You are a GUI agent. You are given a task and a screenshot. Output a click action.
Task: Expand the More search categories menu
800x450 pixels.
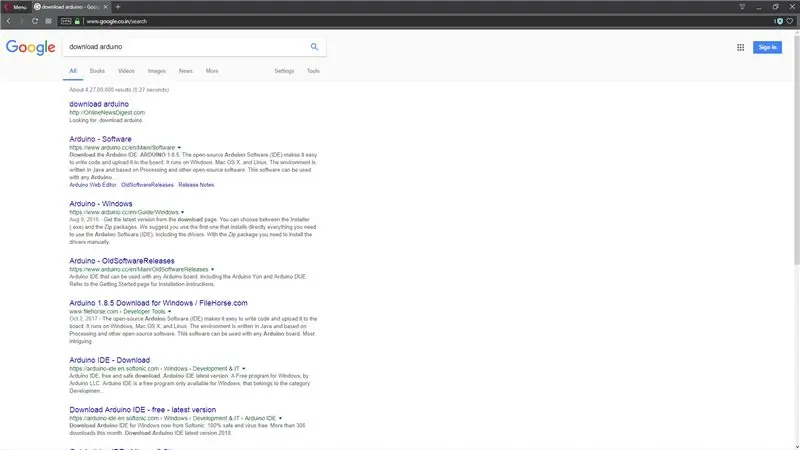coord(212,71)
